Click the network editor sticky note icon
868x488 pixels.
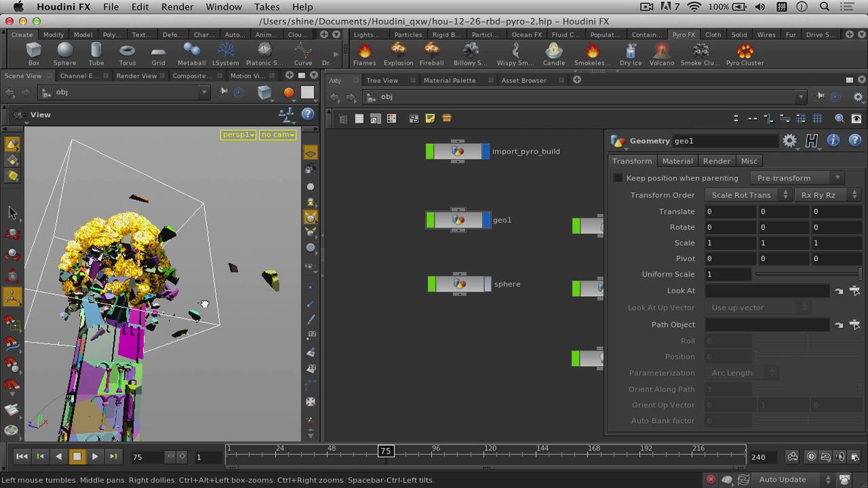430,119
